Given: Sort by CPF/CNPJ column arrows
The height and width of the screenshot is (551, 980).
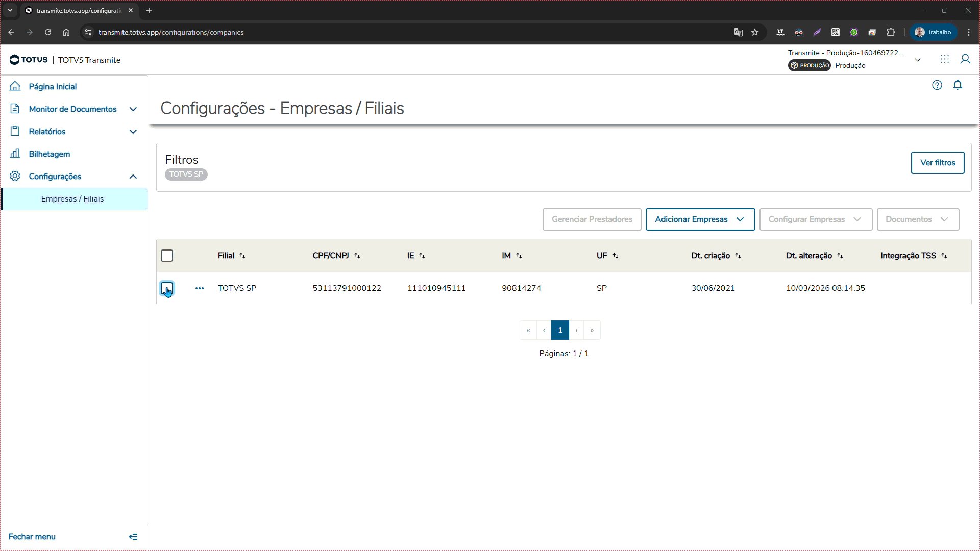Looking at the screenshot, I should click(x=357, y=256).
